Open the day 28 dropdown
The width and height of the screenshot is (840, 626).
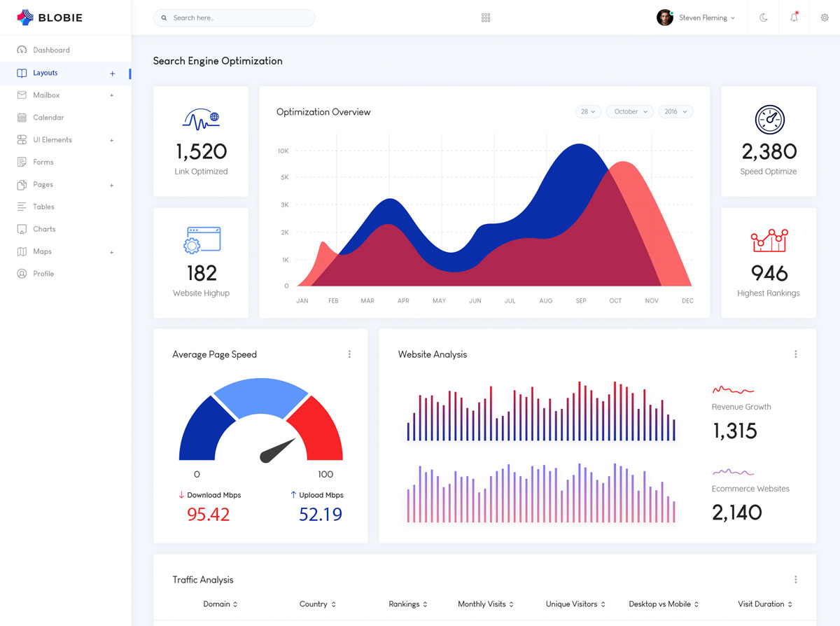click(x=588, y=112)
